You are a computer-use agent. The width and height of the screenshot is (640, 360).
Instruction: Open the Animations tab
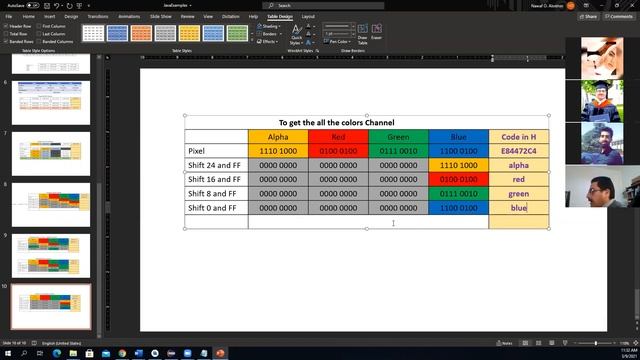pos(129,17)
